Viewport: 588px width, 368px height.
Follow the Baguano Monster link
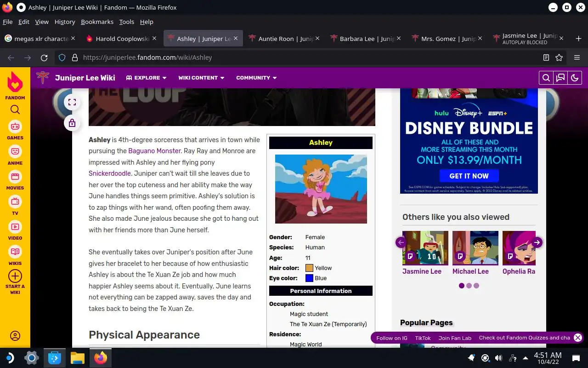[x=154, y=151]
